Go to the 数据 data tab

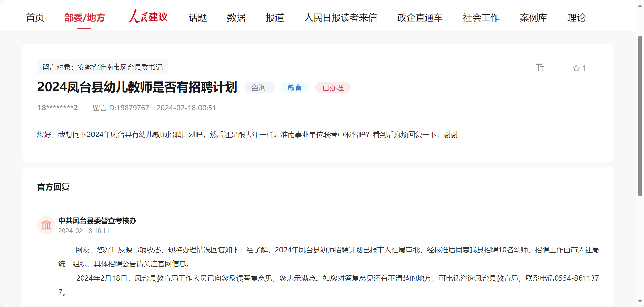(236, 18)
